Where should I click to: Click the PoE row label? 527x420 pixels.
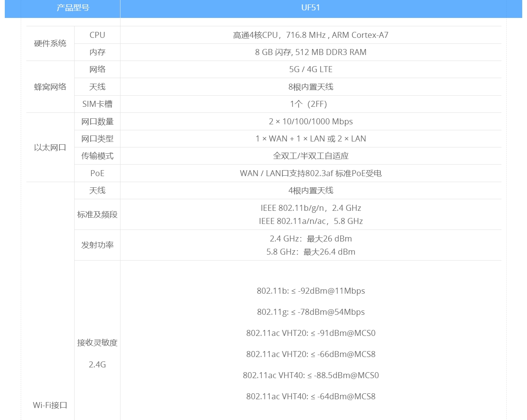coord(97,173)
